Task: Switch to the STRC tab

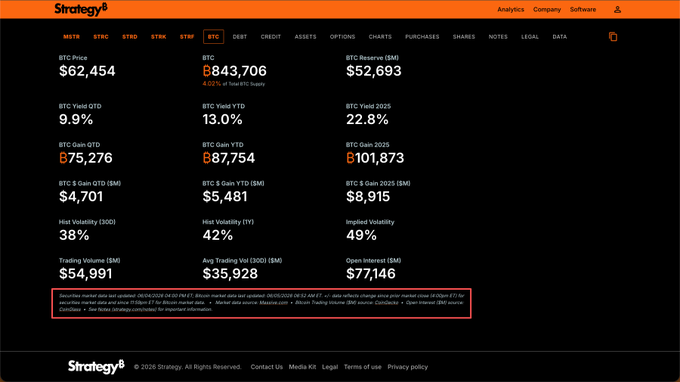Action: tap(101, 37)
